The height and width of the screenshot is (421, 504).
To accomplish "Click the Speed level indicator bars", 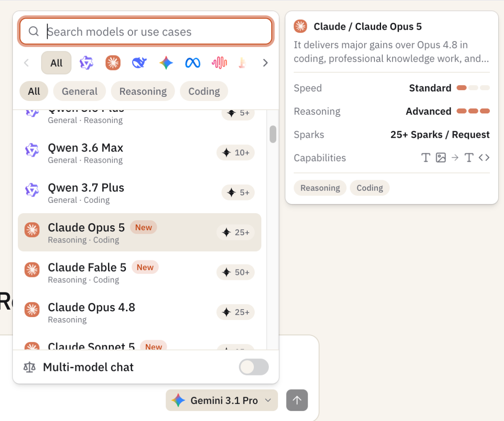I will pyautogui.click(x=473, y=88).
